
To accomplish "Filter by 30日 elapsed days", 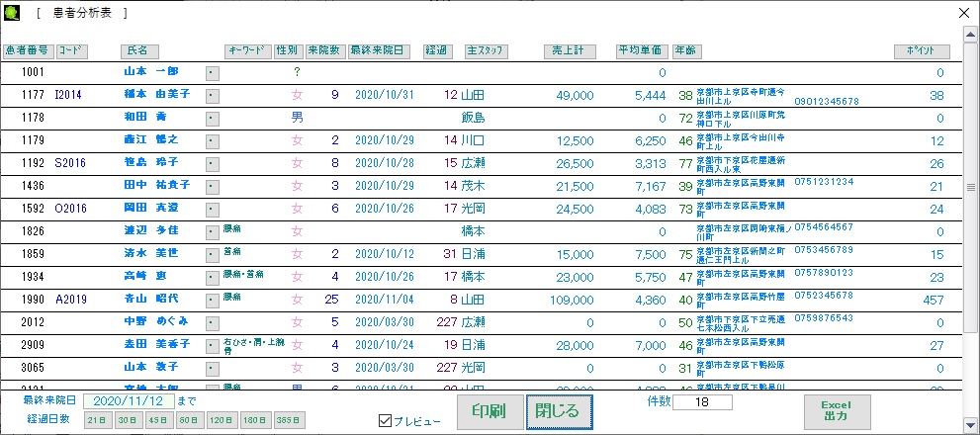I will 130,420.
